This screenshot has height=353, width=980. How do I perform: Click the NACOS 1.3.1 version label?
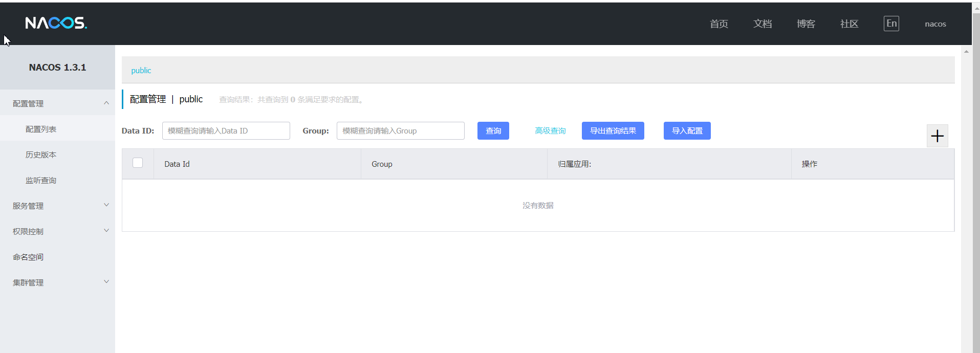(x=57, y=68)
